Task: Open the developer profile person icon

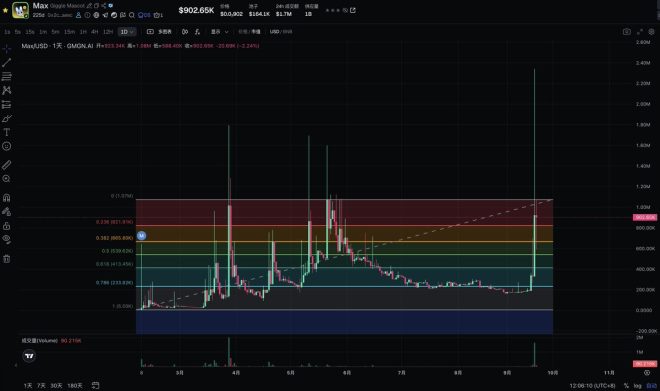Action: tap(78, 15)
